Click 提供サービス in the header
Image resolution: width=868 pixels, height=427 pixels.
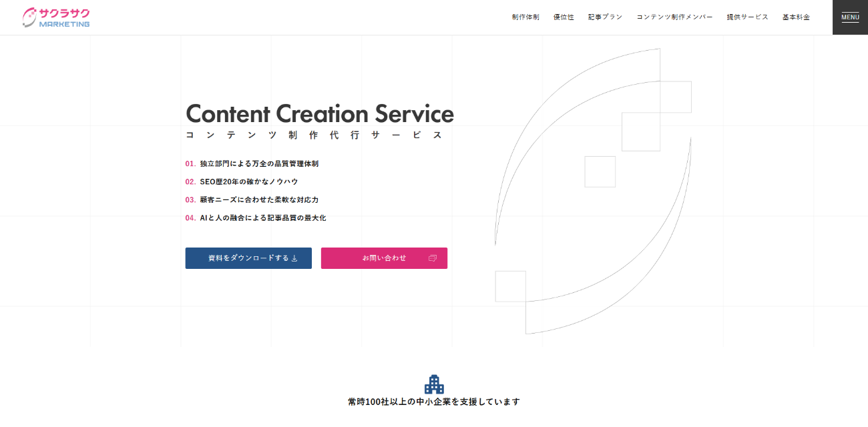pos(747,17)
